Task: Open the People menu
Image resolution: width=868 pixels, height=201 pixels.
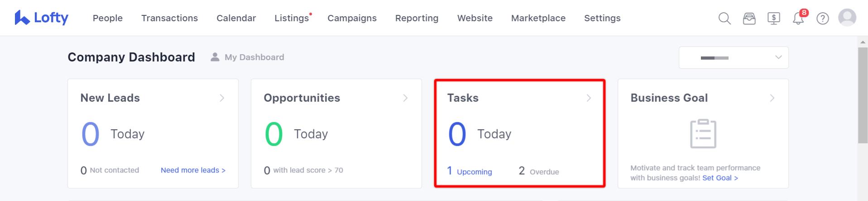Action: point(108,18)
